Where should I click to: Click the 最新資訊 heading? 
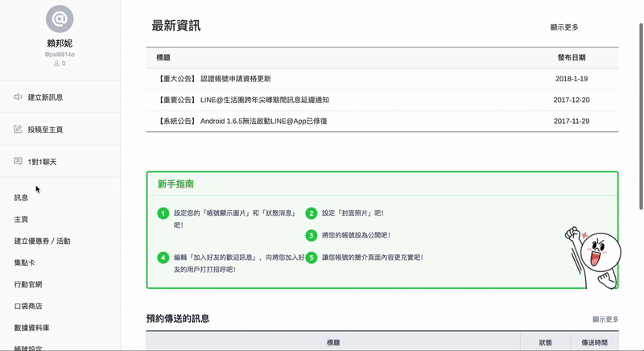click(176, 26)
